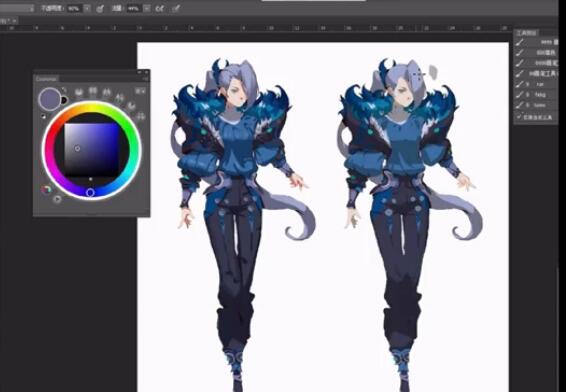Click the small black background color circle
This screenshot has height=392, width=566.
[x=64, y=100]
